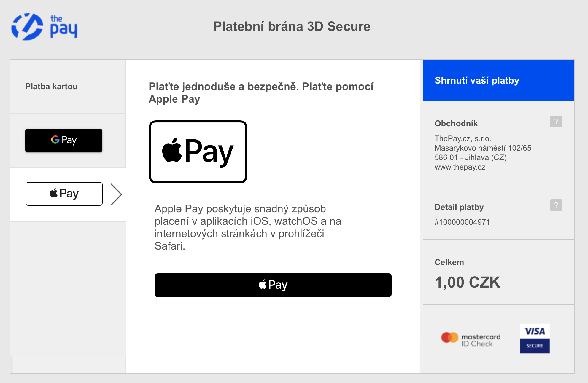The width and height of the screenshot is (588, 383).
Task: Open the help icon next to Detail platby
Action: click(556, 205)
